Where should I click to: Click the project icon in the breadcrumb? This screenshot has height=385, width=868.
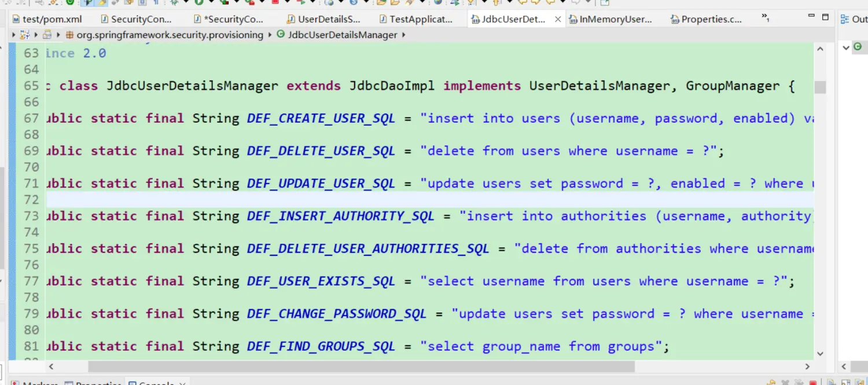click(x=24, y=35)
